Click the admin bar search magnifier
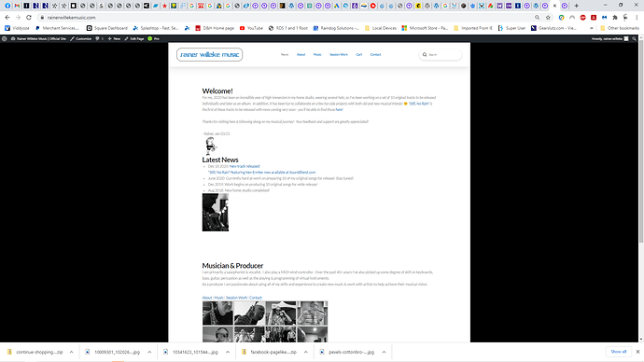The height and width of the screenshot is (362, 644). [x=635, y=38]
